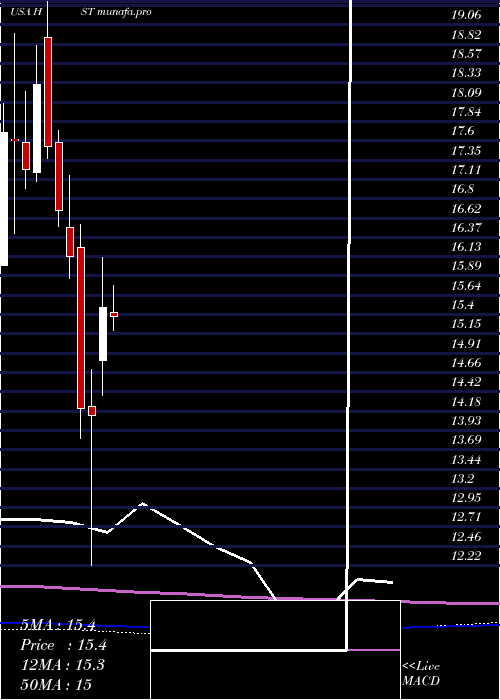
Task: Select the 12.95 price level
Action: tap(466, 499)
